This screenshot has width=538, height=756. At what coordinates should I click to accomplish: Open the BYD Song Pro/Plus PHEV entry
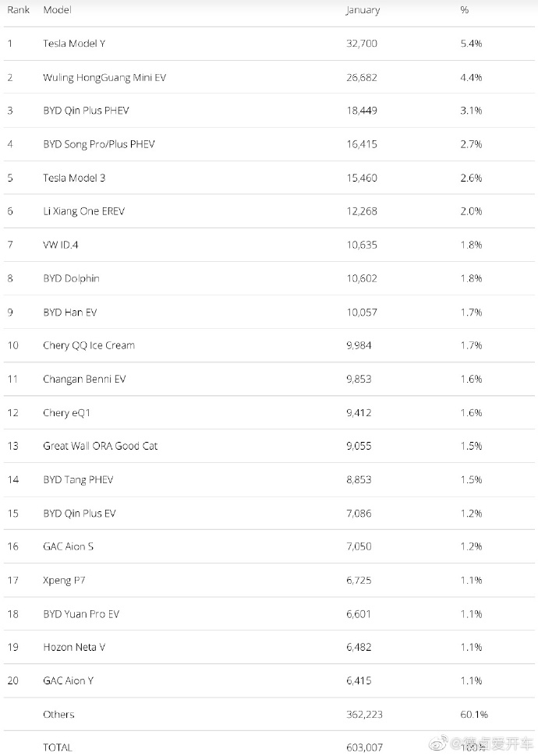click(99, 144)
